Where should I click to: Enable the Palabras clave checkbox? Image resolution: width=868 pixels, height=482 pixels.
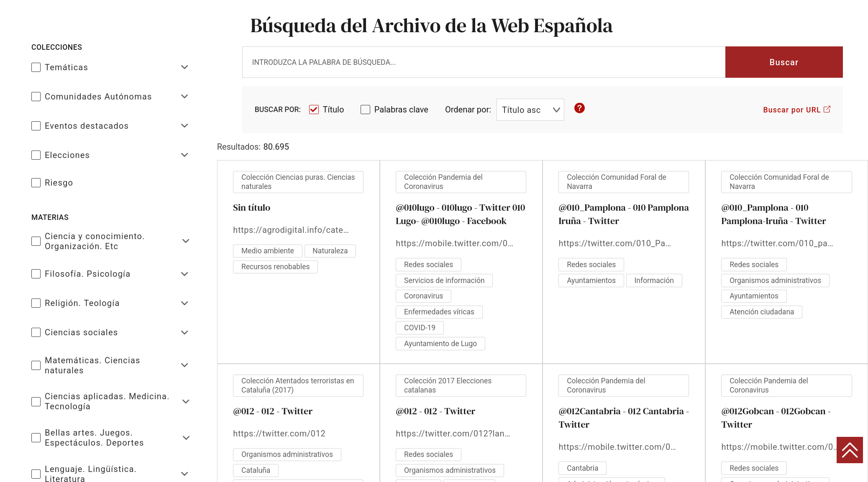coord(365,110)
